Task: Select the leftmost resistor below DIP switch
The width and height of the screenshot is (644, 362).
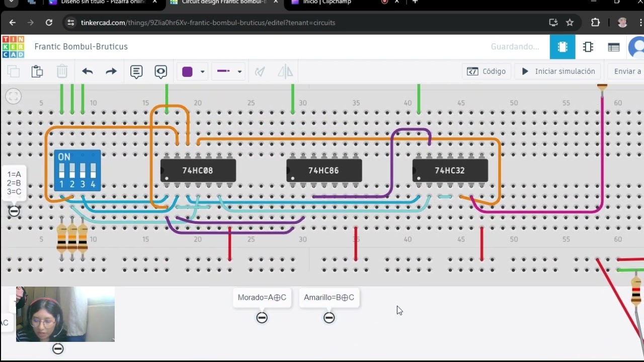Action: [x=62, y=238]
